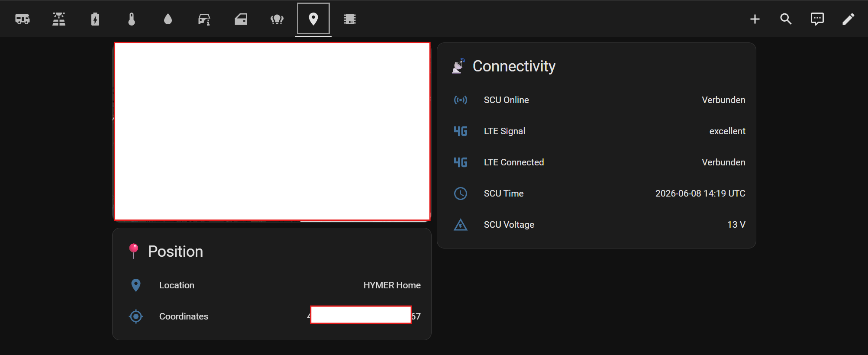Click the Location pin icon

coord(136,285)
